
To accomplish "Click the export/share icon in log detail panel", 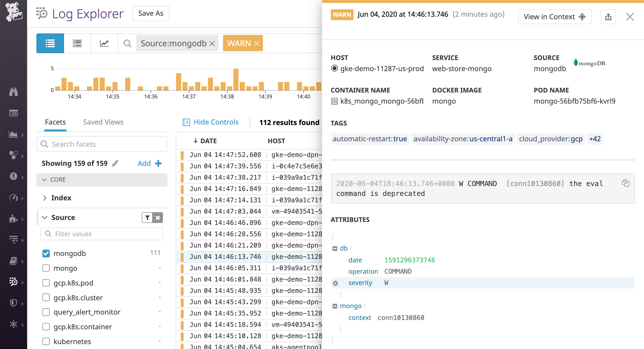I will 608,16.
